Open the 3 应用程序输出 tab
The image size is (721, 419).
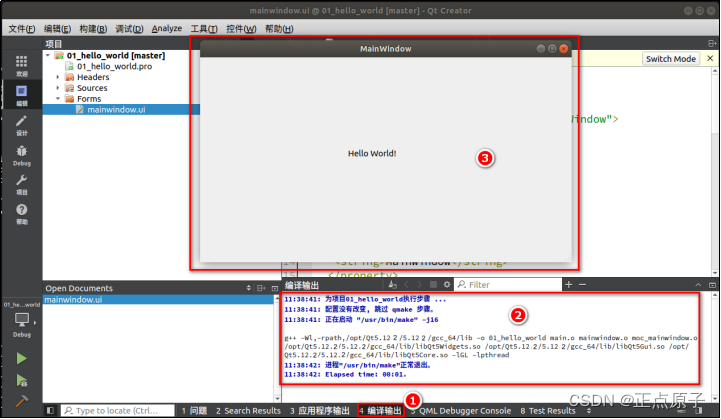pos(320,411)
